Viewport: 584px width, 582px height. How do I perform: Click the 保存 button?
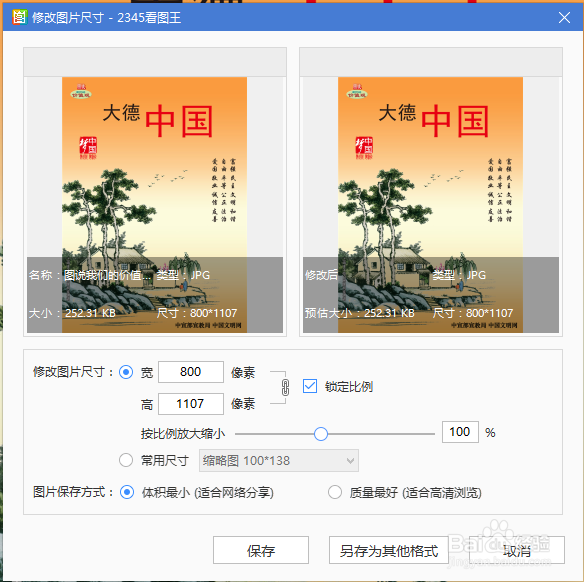(x=261, y=550)
